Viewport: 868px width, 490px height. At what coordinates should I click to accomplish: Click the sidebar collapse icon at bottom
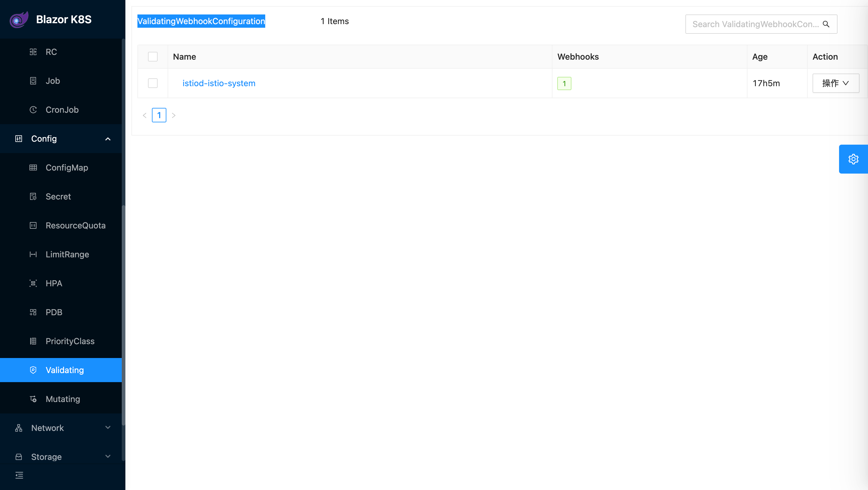(x=19, y=475)
